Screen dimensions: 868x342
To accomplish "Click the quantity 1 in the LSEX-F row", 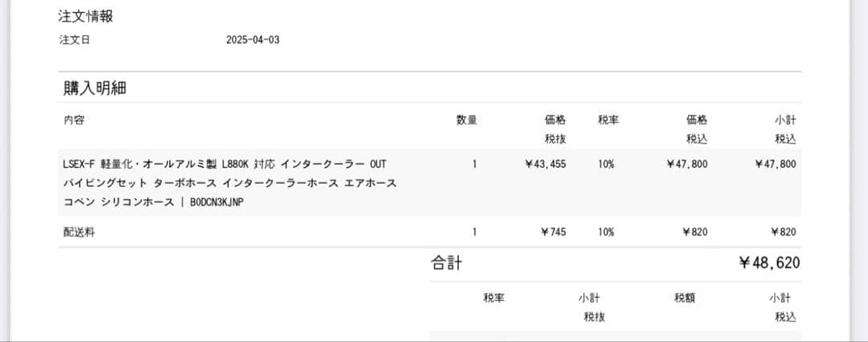I will click(x=475, y=164).
